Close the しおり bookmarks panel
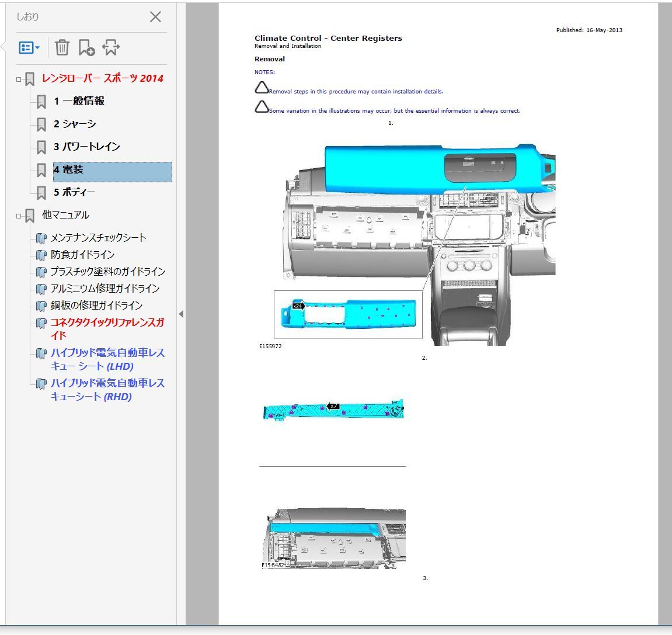The height and width of the screenshot is (635, 672). click(x=155, y=17)
